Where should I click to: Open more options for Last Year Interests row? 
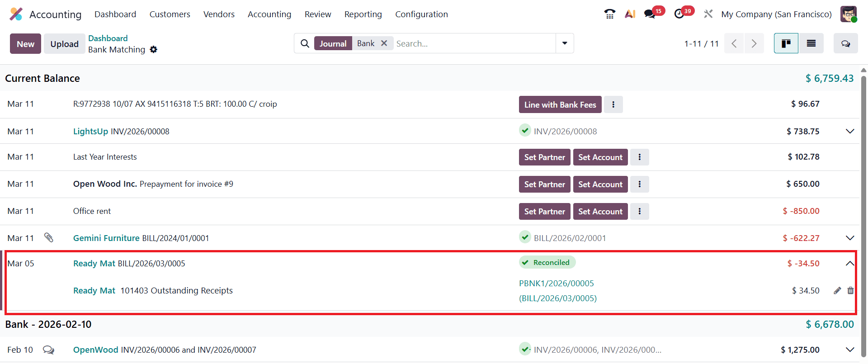pos(640,157)
